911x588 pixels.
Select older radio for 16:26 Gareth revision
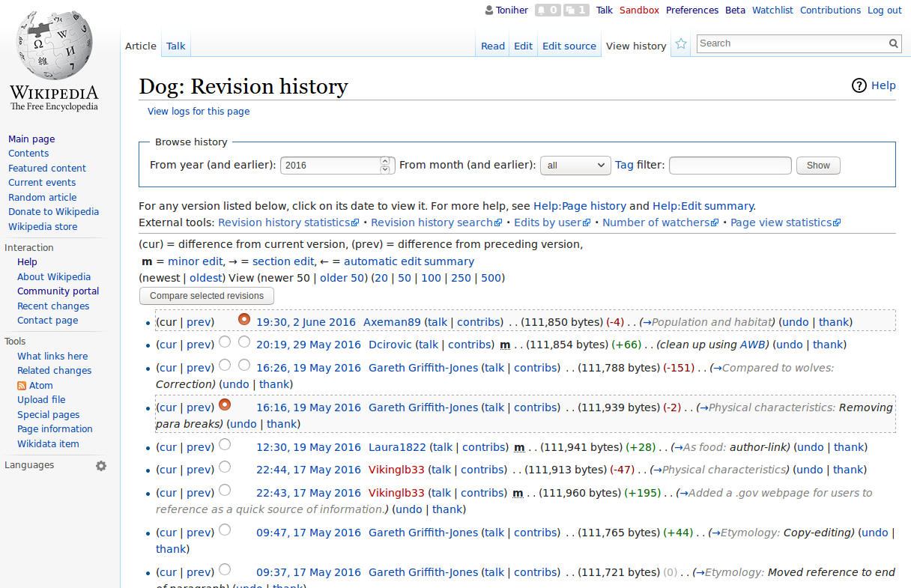[x=225, y=366]
